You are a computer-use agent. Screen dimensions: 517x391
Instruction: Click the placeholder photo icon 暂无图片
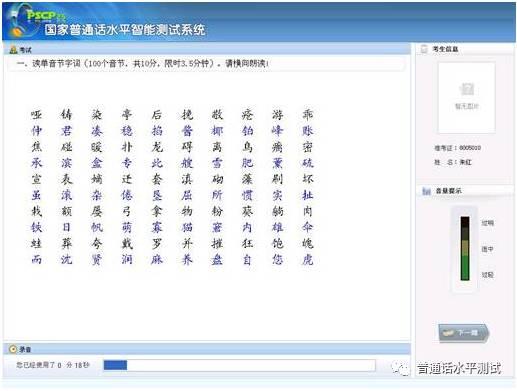pos(467,89)
